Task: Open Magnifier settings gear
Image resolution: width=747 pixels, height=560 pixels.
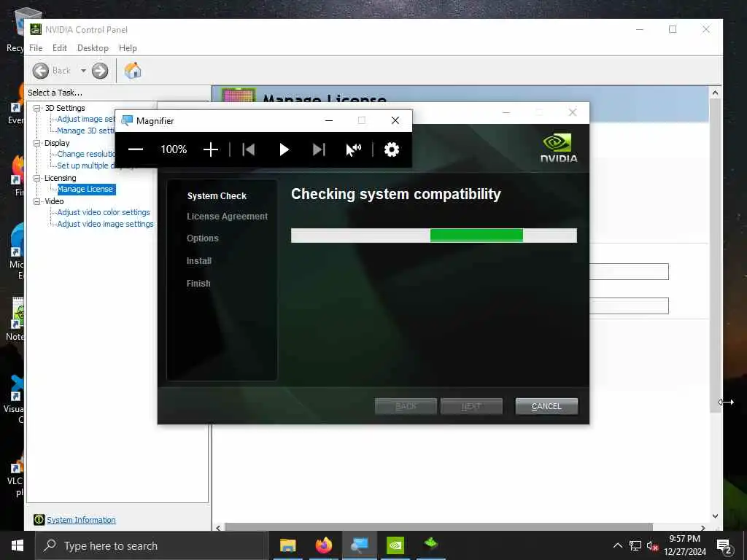Action: click(x=392, y=149)
